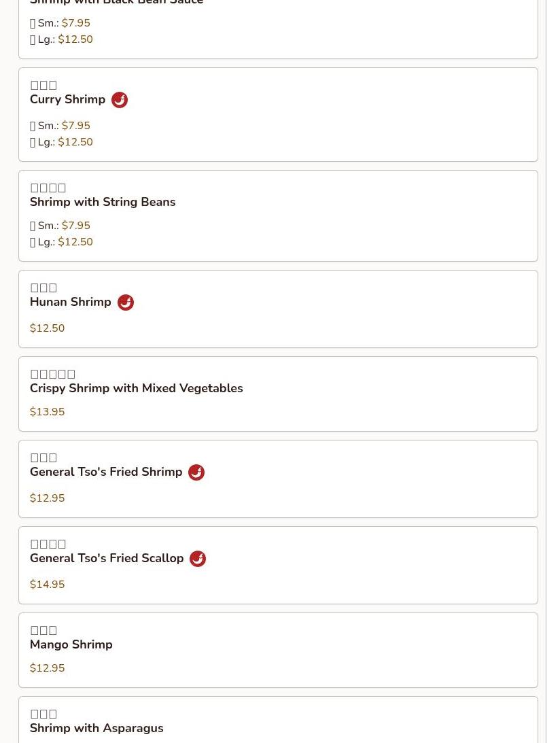Choose Crispy Shrimp with Mixed Vegetables
This screenshot has height=743, width=560.
click(x=136, y=388)
